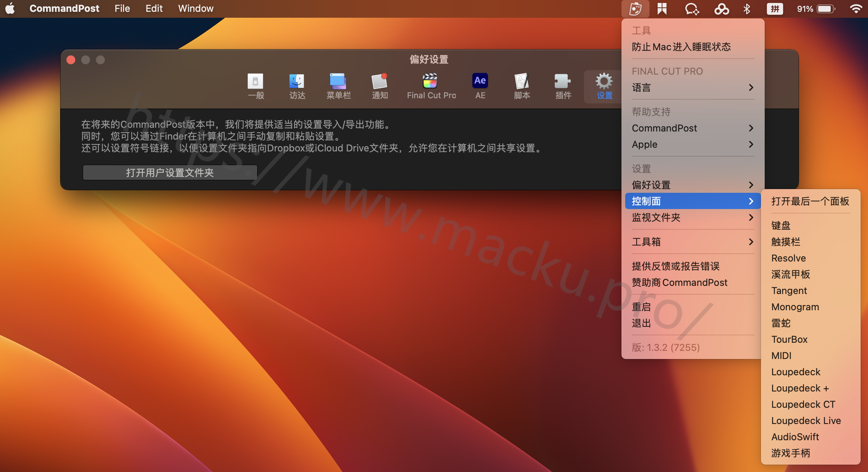Open the Loupedeck Live control surface panel

811,421
